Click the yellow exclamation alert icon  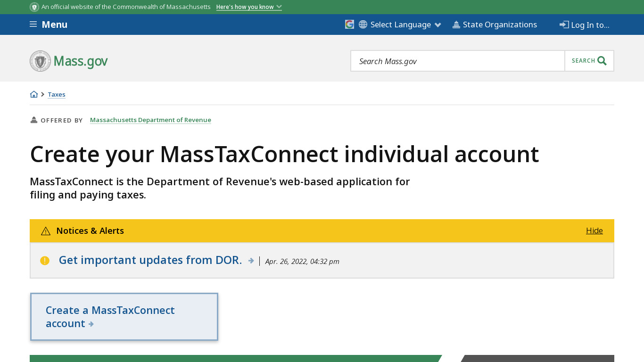coord(45,261)
